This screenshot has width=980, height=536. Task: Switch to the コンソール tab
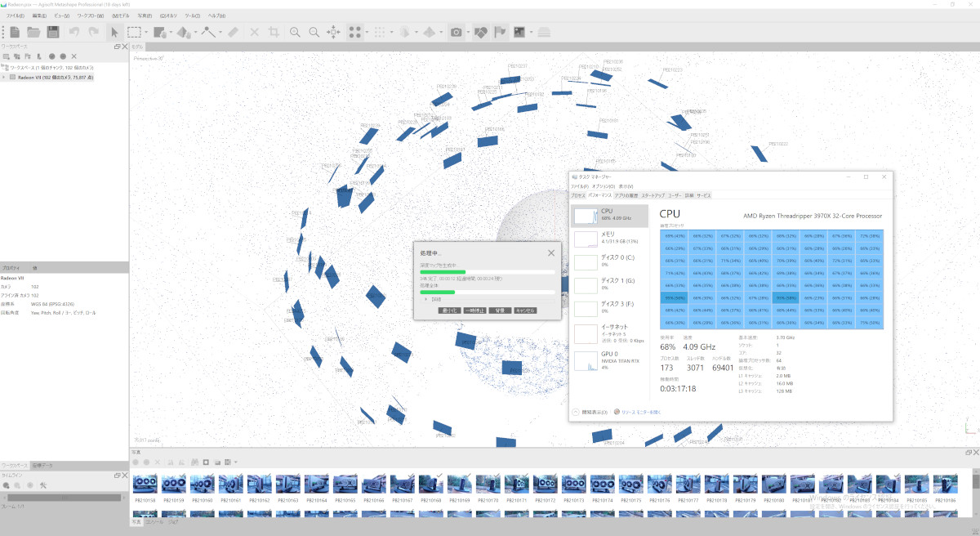[154, 520]
